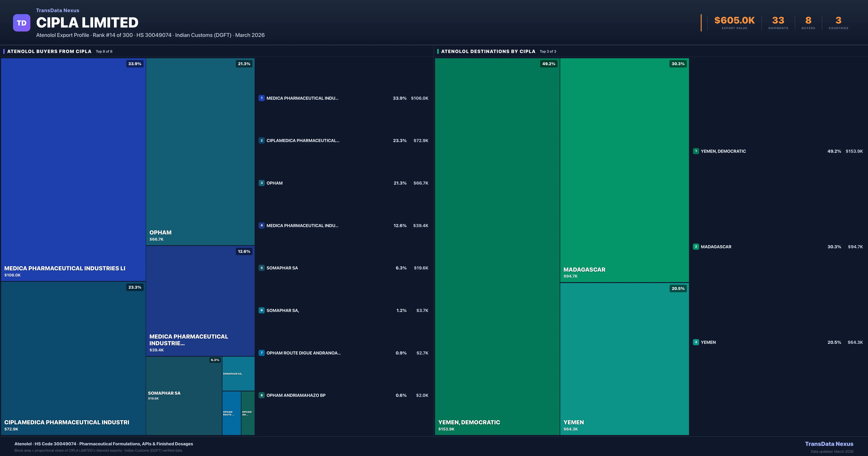Click the rank 2 badge beside MADAGASCAR
Image resolution: width=868 pixels, height=456 pixels.
click(696, 247)
